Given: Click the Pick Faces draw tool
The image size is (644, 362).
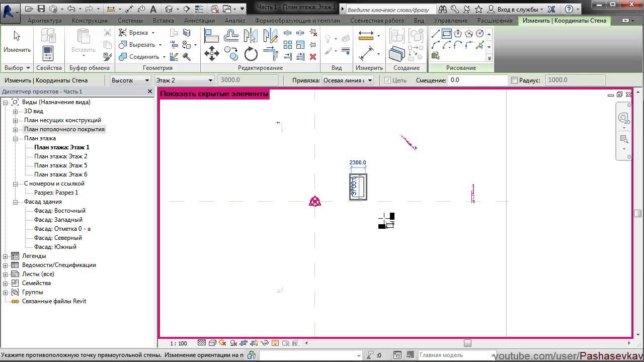Looking at the screenshot, I should [436, 56].
